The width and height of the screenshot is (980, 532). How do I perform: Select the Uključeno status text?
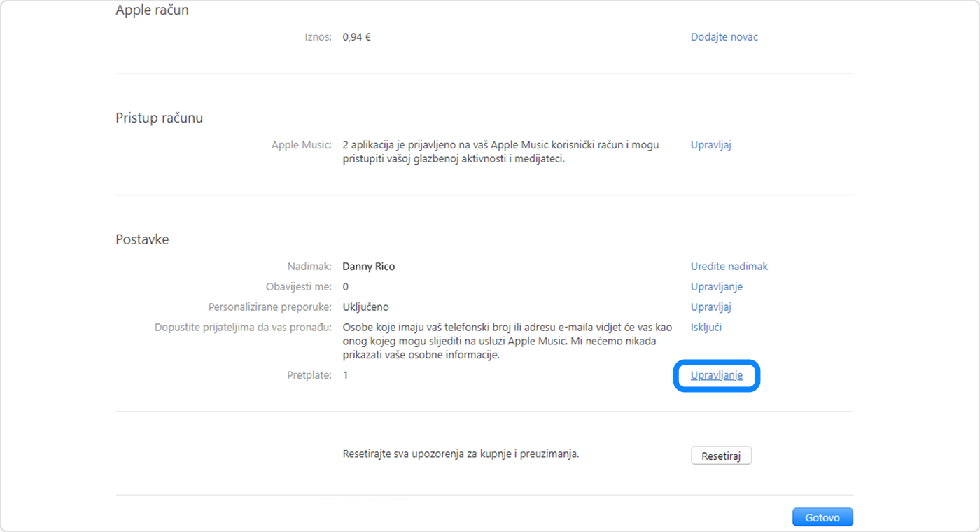[x=365, y=307]
